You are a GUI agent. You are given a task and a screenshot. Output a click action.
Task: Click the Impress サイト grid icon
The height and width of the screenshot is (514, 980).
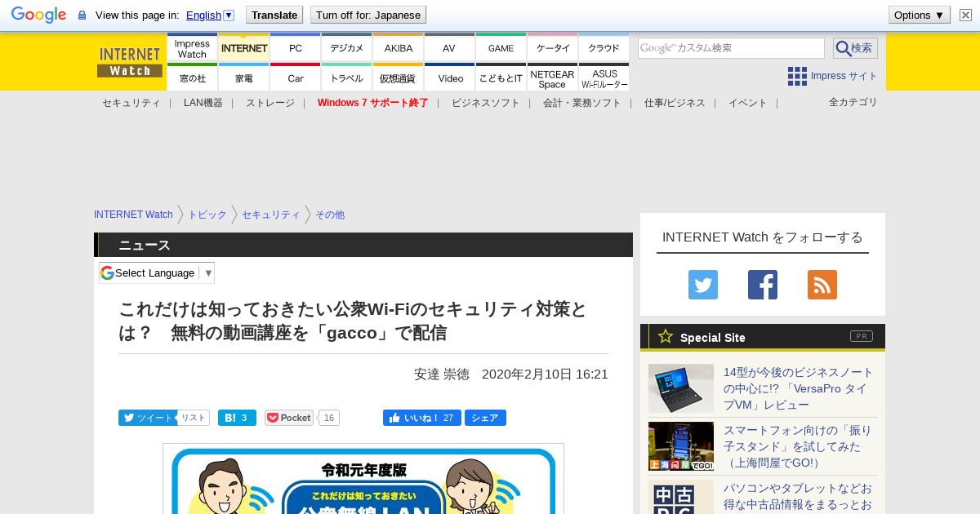click(797, 76)
